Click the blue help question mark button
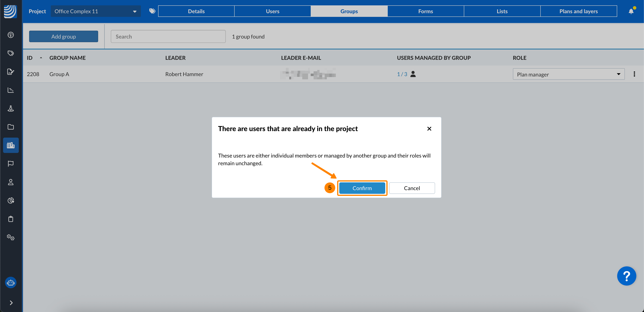 pyautogui.click(x=627, y=276)
